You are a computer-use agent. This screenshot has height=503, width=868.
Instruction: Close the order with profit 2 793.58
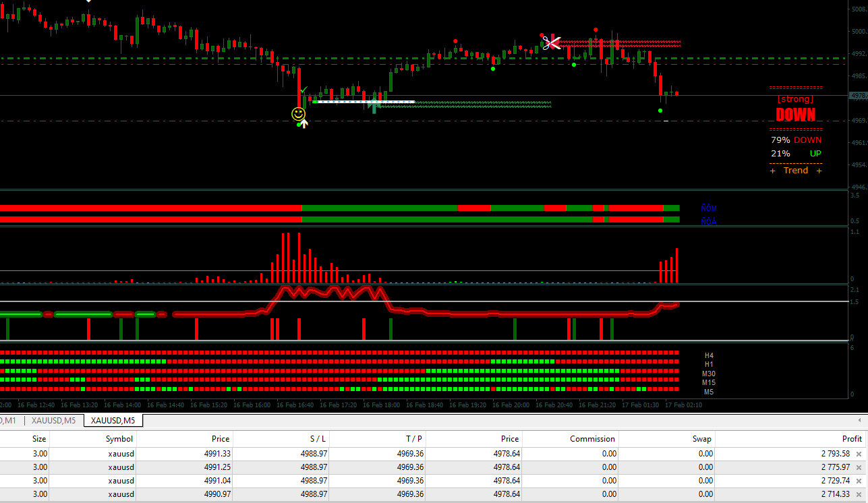point(859,454)
